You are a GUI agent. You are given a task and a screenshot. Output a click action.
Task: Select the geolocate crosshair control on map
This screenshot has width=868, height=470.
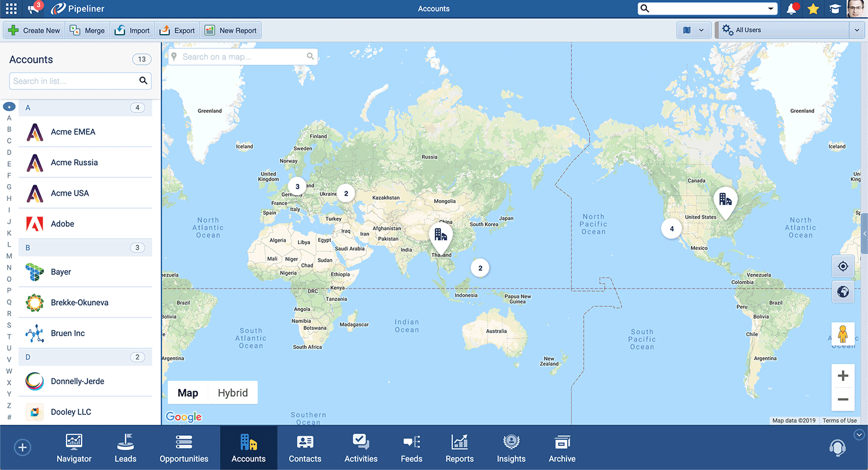point(843,266)
